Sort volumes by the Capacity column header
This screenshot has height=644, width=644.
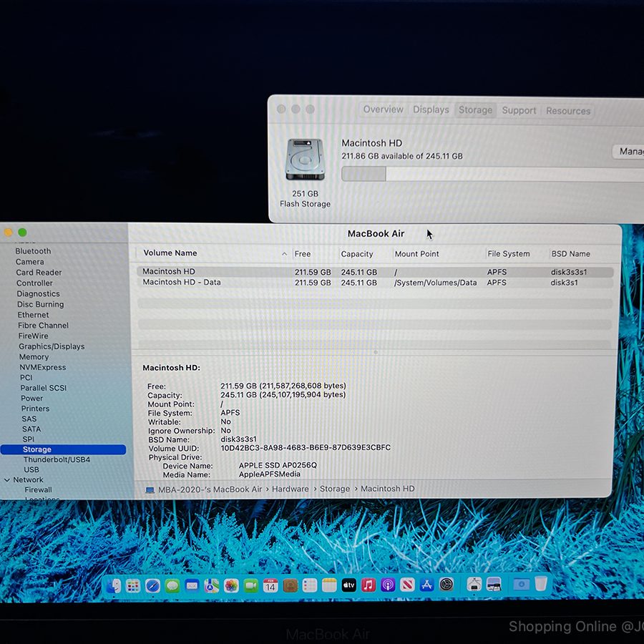(x=357, y=254)
